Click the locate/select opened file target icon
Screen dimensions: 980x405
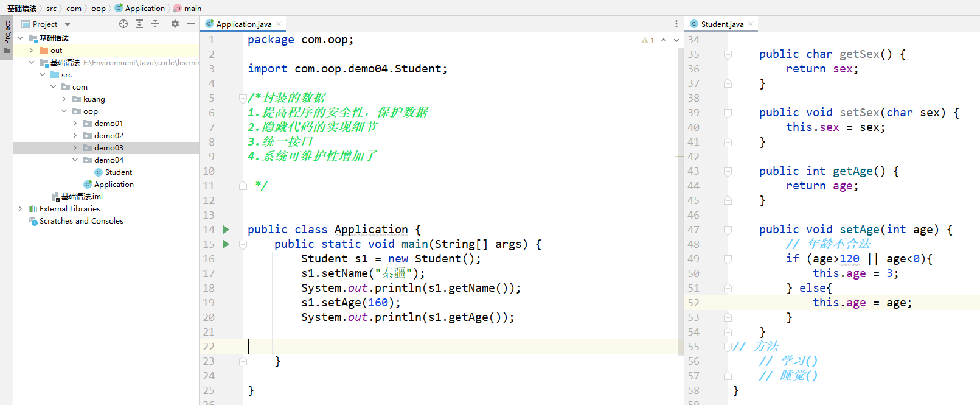123,24
